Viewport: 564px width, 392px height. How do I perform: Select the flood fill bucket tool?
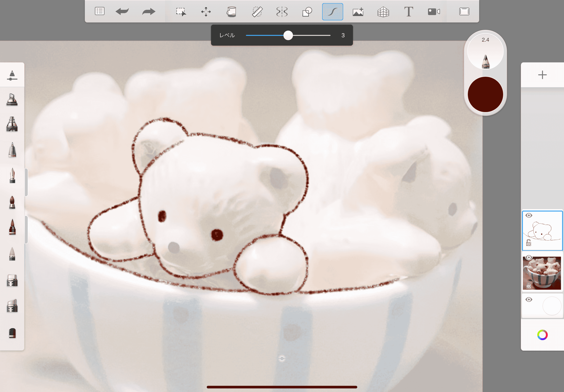(x=231, y=11)
